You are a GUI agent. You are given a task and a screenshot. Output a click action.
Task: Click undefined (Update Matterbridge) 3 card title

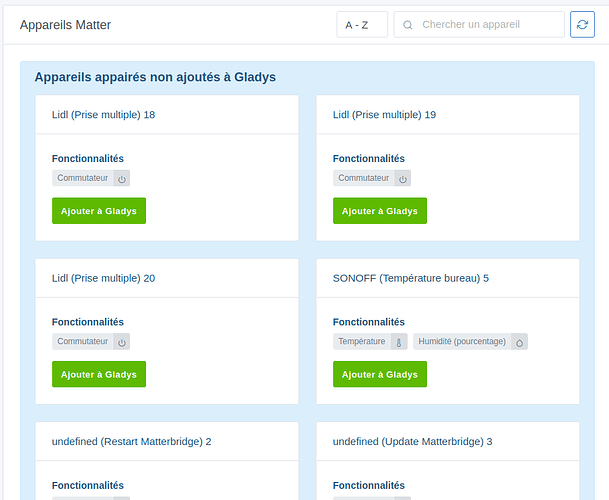(x=412, y=441)
